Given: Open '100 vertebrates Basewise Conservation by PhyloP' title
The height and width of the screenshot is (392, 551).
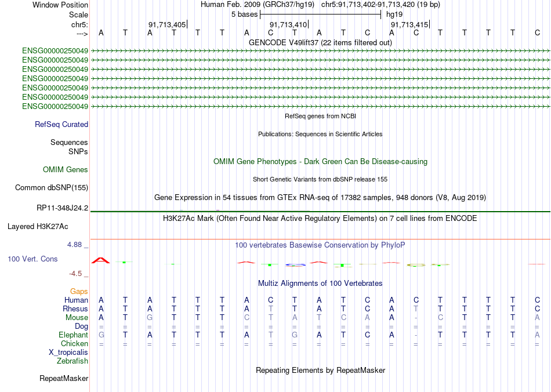Looking at the screenshot, I should [320, 245].
